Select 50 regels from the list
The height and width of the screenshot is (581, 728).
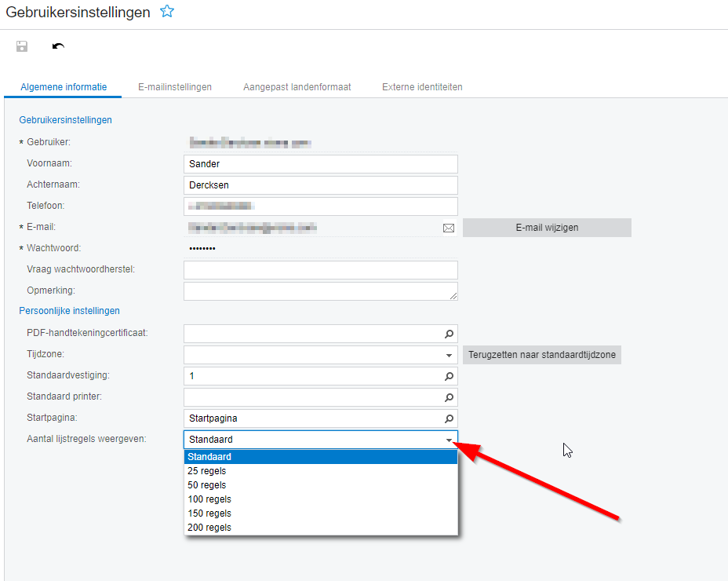click(x=207, y=485)
